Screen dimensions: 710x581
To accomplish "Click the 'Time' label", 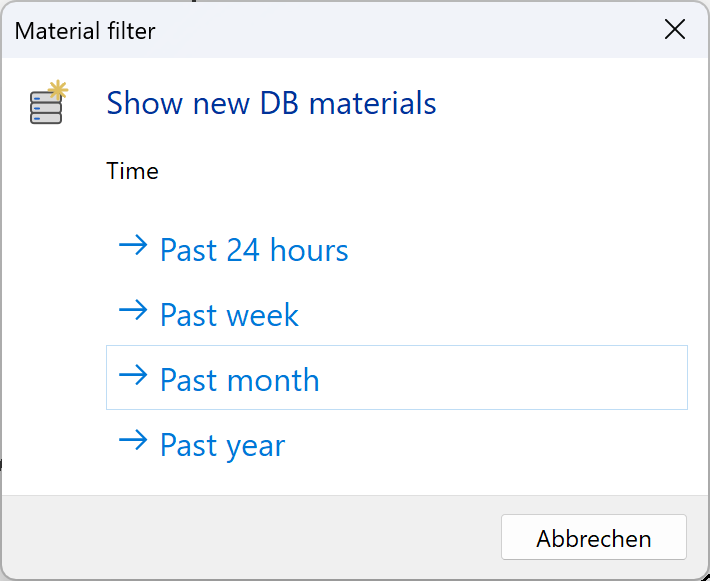I will pos(132,171).
